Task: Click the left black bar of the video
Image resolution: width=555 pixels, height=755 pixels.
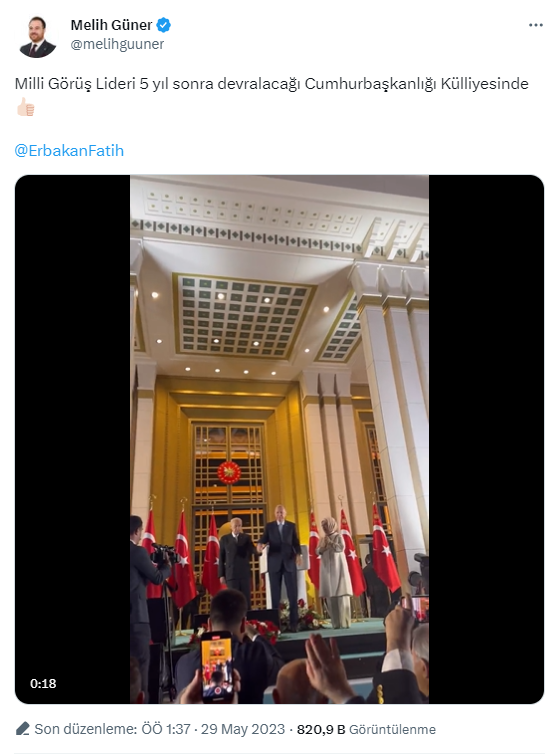Action: 73,439
